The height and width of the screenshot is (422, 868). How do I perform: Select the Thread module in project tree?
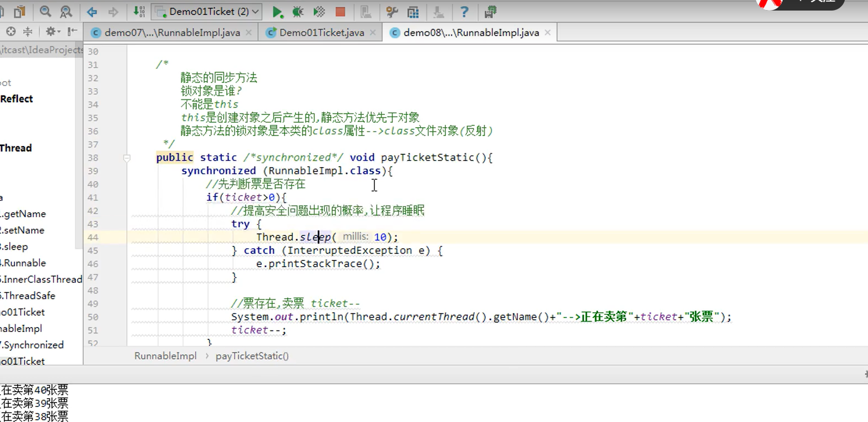coord(16,148)
